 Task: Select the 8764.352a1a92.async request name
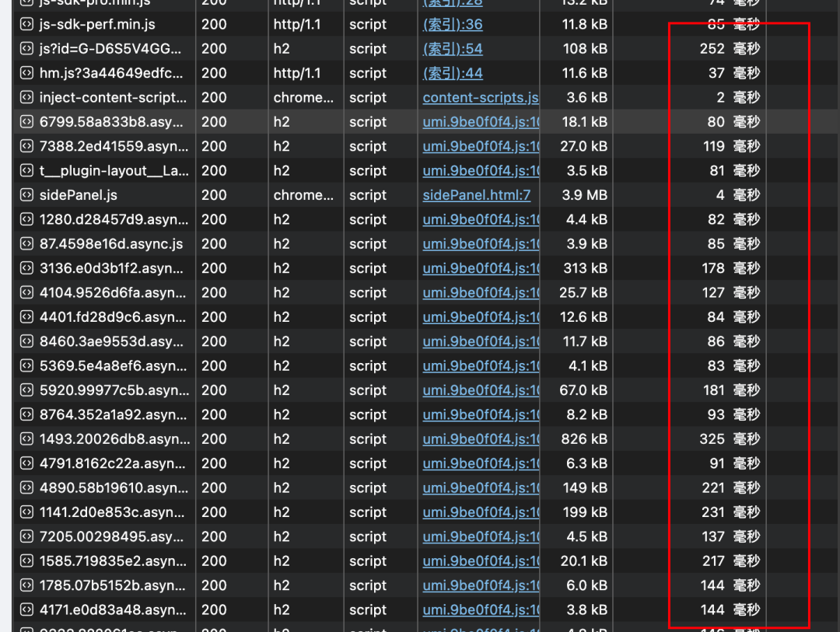(x=113, y=414)
